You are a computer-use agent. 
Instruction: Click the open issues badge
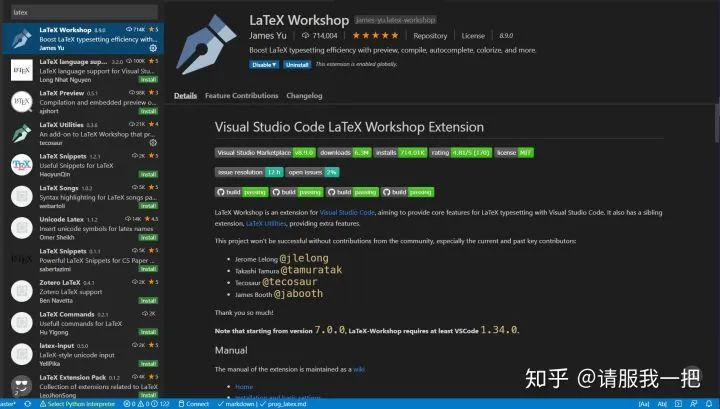coord(312,172)
